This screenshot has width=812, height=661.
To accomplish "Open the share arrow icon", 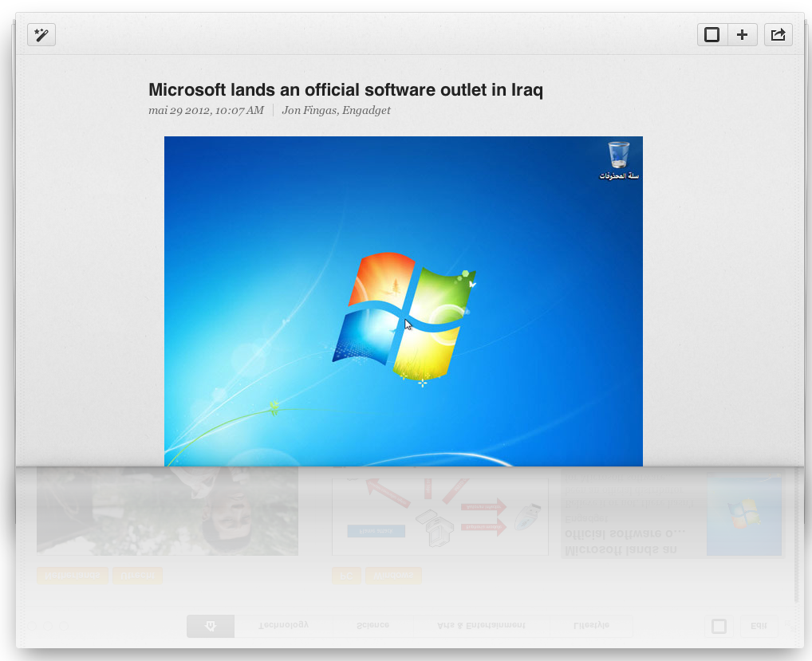I will (778, 35).
